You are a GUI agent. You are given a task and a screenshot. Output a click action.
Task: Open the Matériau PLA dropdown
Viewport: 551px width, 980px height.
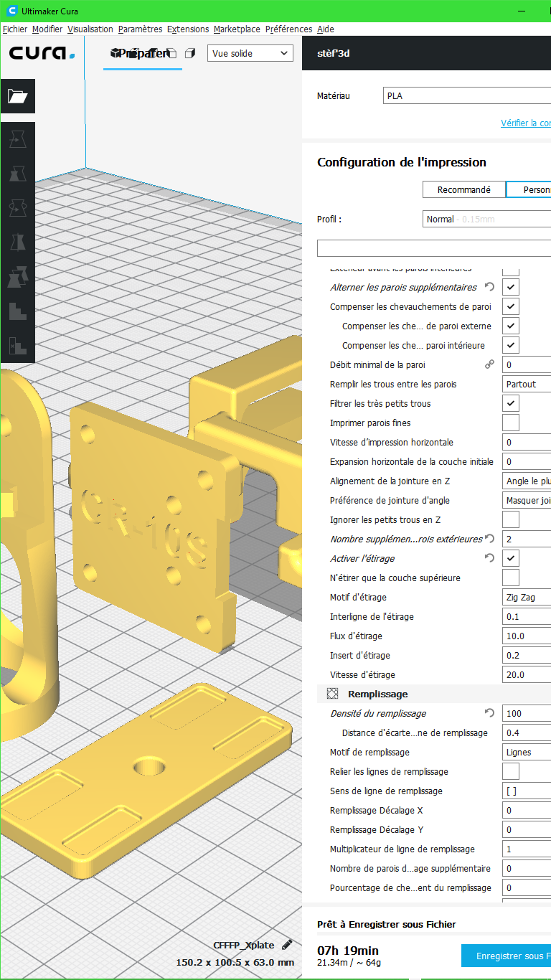(467, 95)
